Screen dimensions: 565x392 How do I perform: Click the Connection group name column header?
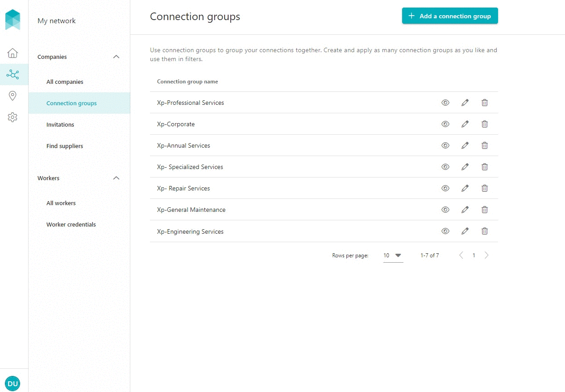coord(187,82)
